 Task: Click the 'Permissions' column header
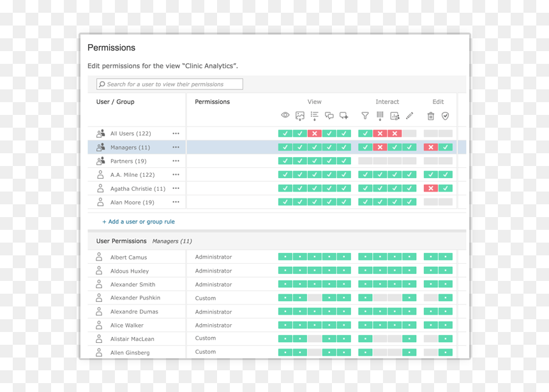(x=212, y=102)
